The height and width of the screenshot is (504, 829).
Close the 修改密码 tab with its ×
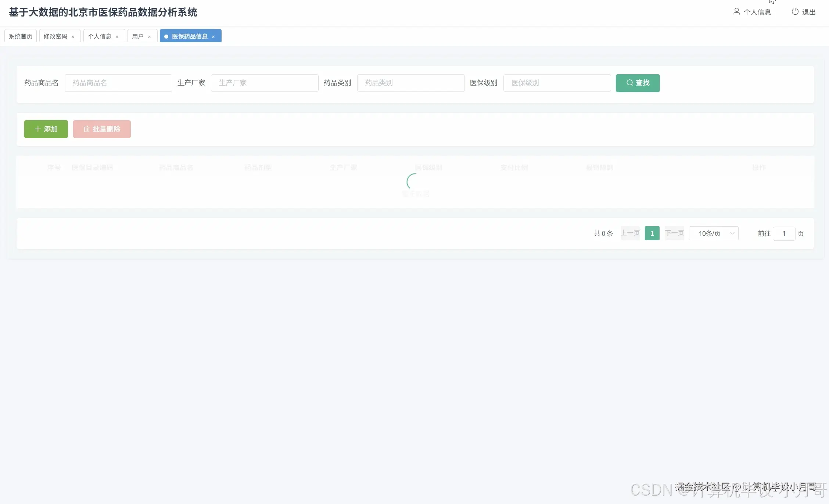point(73,36)
